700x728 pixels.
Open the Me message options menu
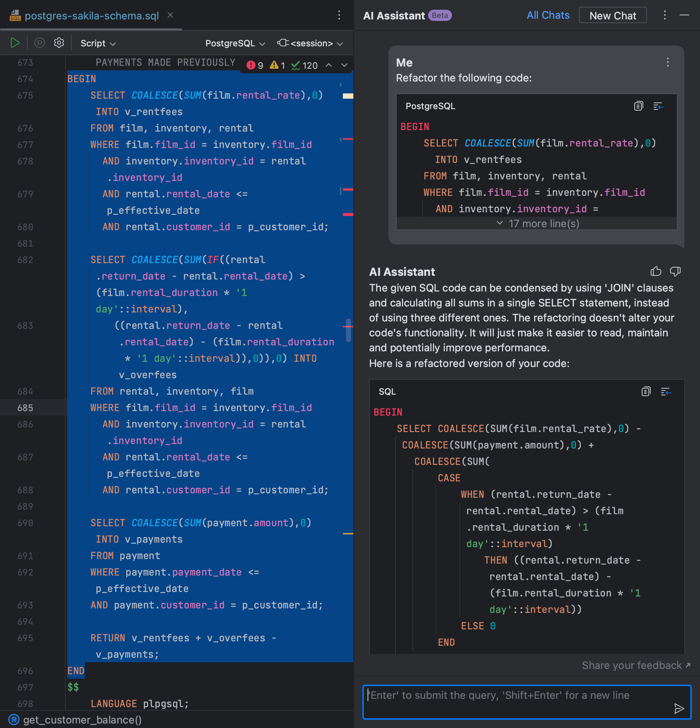668,63
